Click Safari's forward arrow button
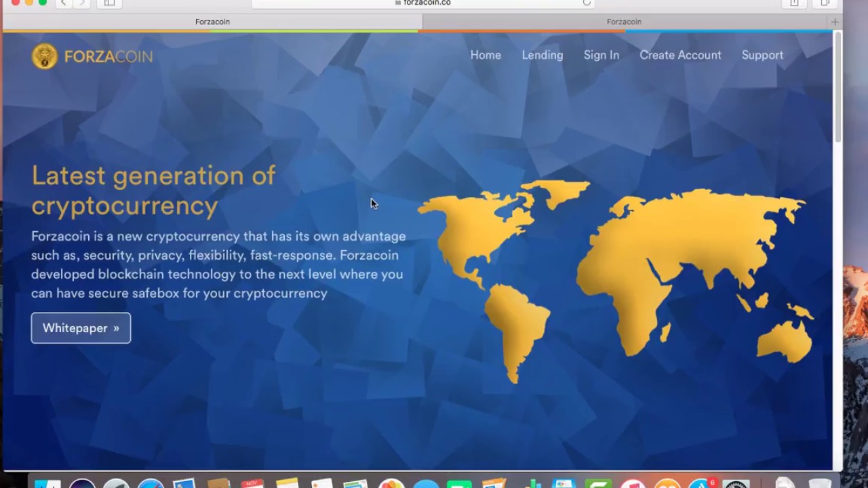 tap(82, 3)
